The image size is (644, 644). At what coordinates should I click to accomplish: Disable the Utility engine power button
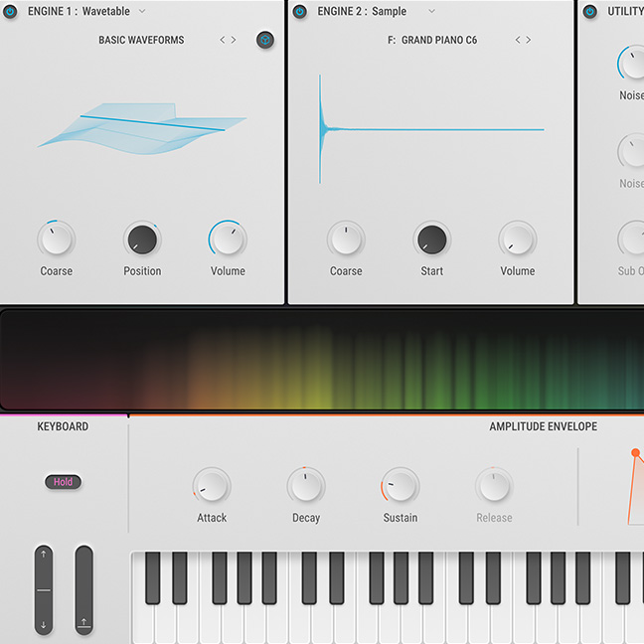click(x=589, y=12)
